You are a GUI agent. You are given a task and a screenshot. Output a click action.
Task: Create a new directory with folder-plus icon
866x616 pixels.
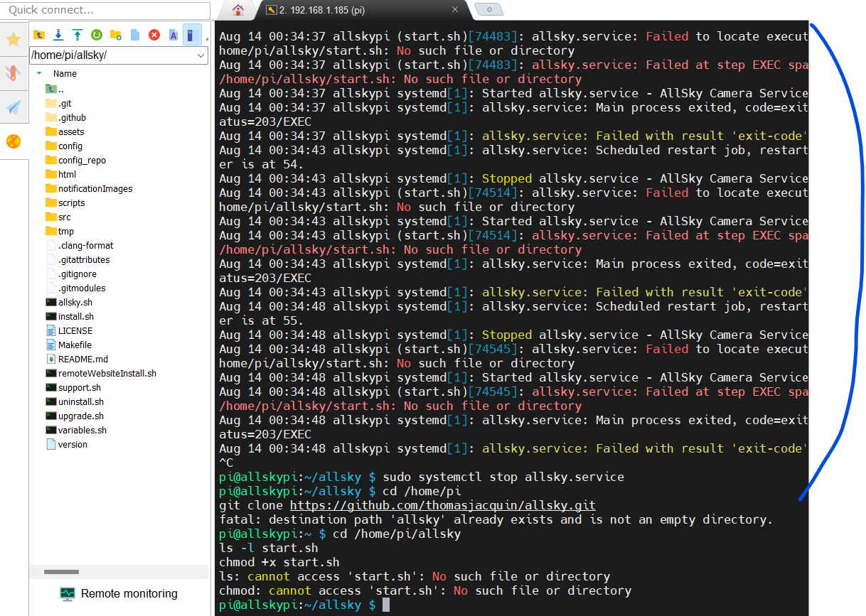(x=116, y=34)
